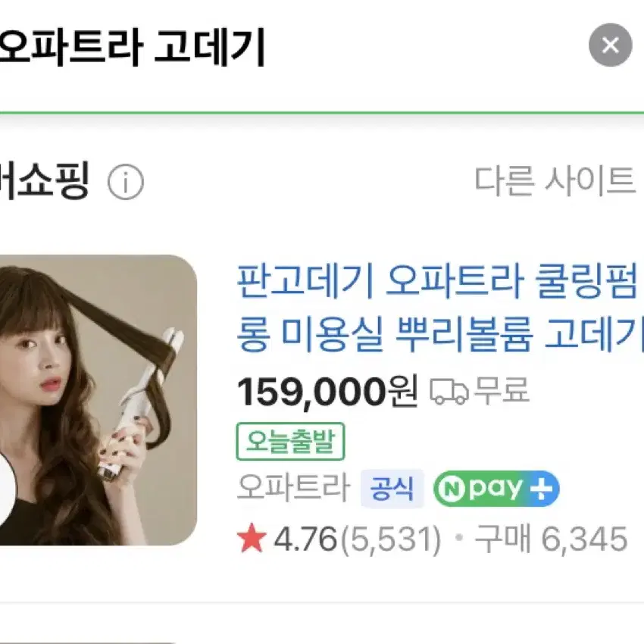Viewport: 644px width, 644px height.
Task: Click the 구매 6,345 purchase count
Action: click(x=551, y=539)
